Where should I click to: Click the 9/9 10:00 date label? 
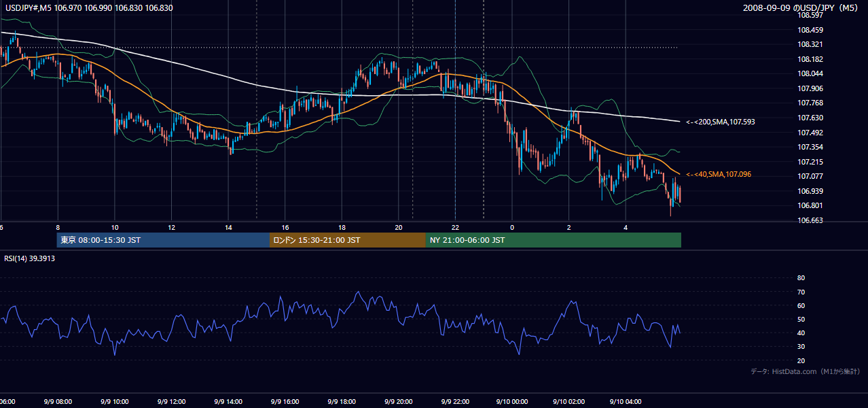point(114,401)
